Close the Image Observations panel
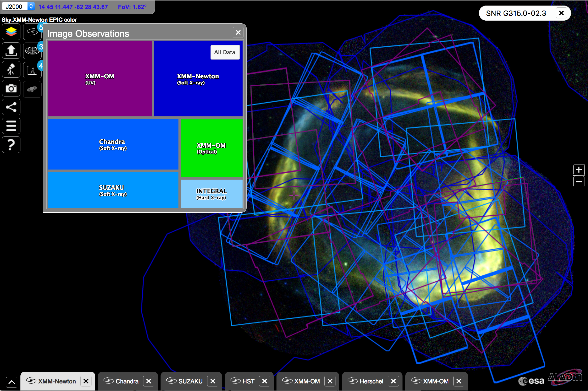 (x=238, y=32)
